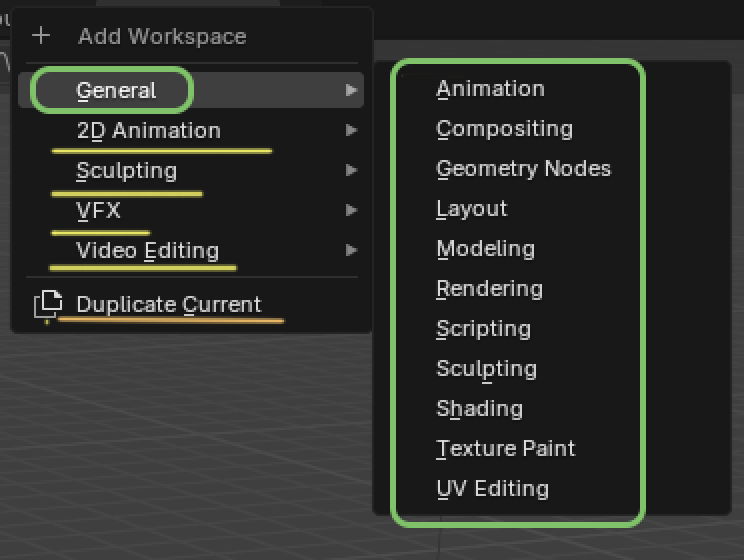Select Duplicate Current menu entry

(x=168, y=305)
